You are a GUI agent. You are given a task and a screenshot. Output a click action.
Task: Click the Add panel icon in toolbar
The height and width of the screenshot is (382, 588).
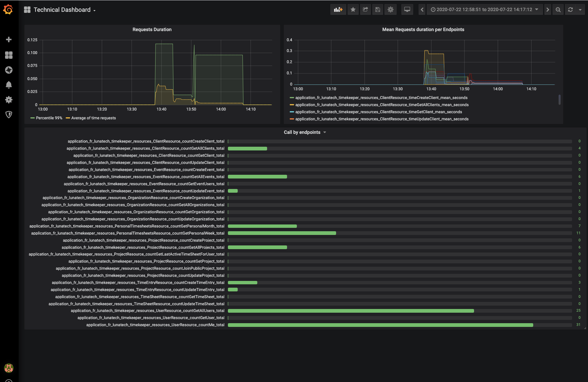point(338,9)
